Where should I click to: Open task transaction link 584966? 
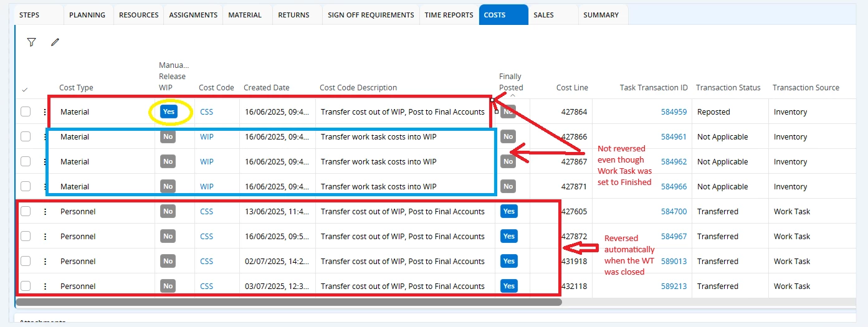coord(674,187)
